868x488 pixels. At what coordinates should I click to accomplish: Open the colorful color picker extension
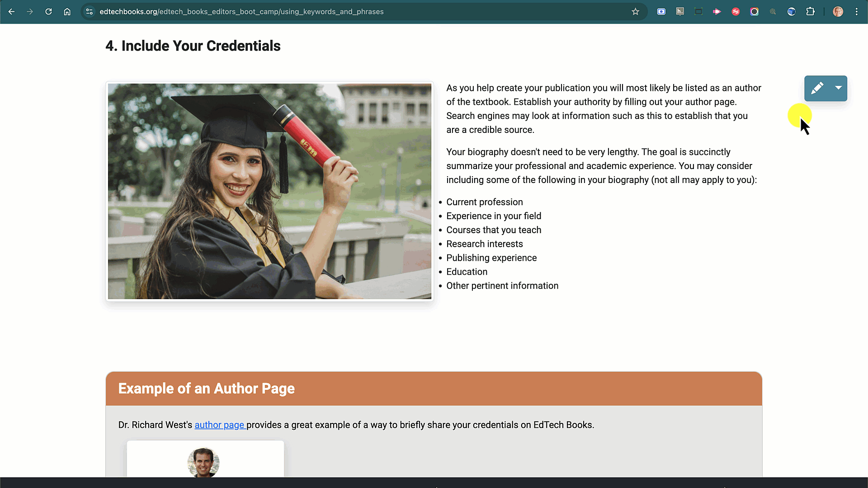[754, 12]
